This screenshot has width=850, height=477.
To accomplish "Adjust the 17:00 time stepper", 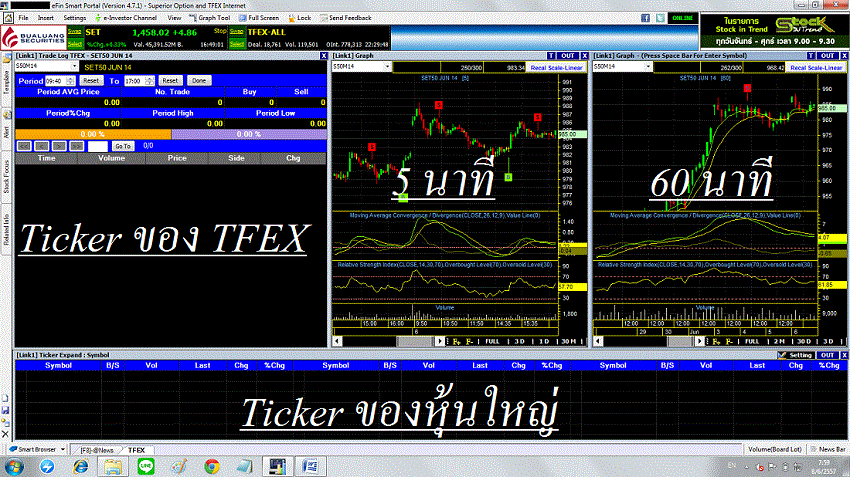I will pyautogui.click(x=150, y=81).
